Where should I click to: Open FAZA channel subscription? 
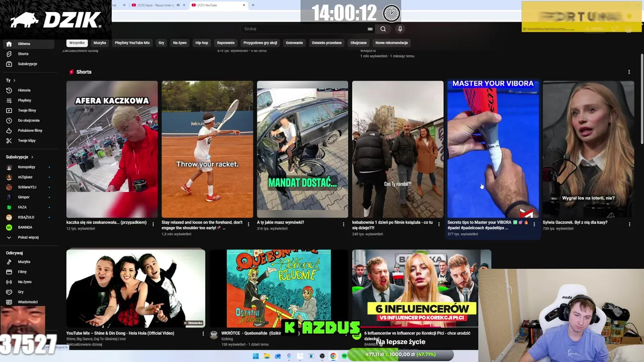[x=28, y=207]
